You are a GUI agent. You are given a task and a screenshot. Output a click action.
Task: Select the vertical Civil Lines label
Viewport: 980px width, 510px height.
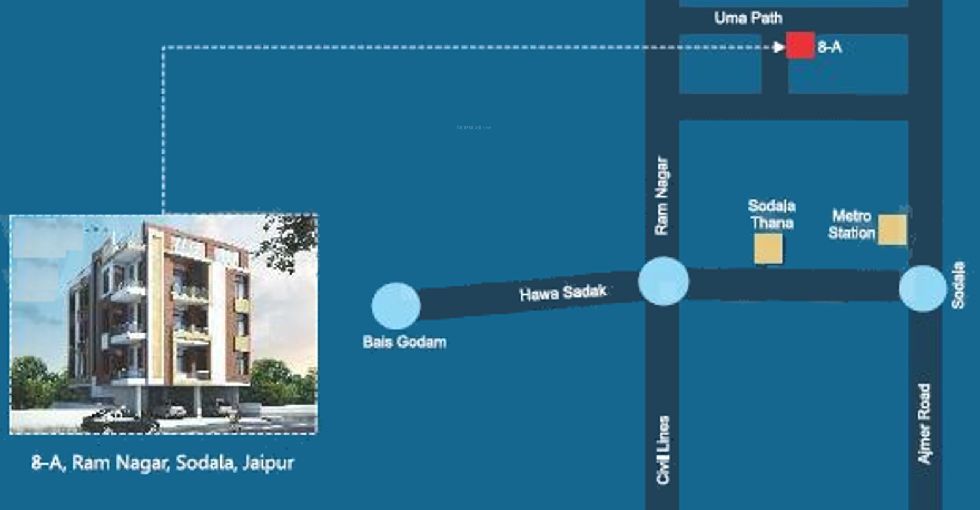663,450
